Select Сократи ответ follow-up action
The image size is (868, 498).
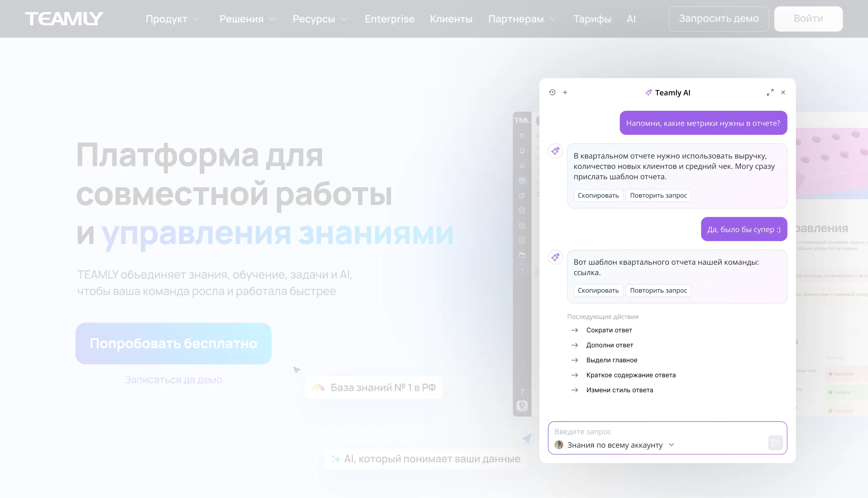click(x=609, y=330)
